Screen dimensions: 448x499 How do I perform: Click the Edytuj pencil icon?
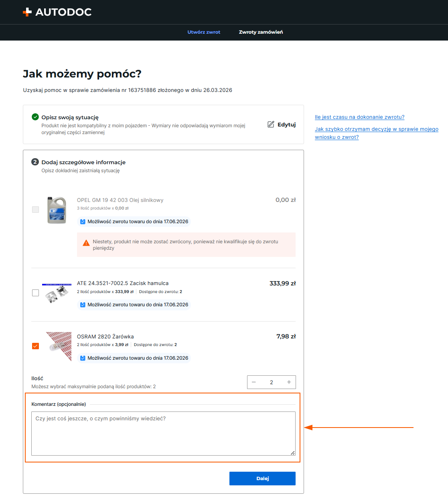[x=271, y=124]
